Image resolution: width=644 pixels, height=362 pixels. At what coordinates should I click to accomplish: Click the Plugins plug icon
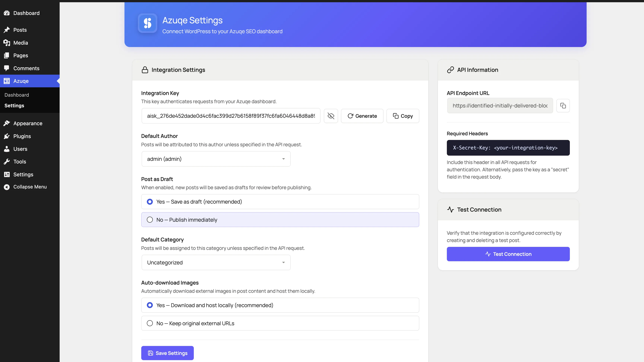(7, 136)
